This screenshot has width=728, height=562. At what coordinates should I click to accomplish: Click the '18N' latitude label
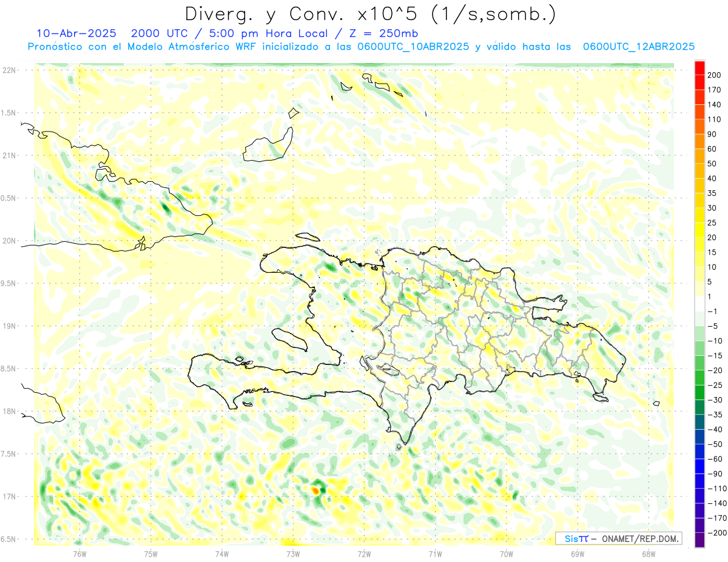coord(8,411)
